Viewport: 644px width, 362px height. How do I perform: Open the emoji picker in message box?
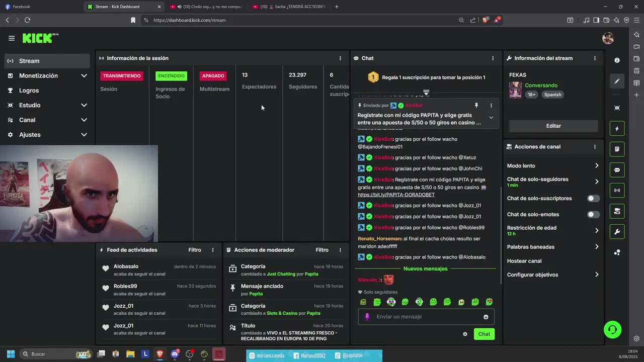pyautogui.click(x=486, y=317)
